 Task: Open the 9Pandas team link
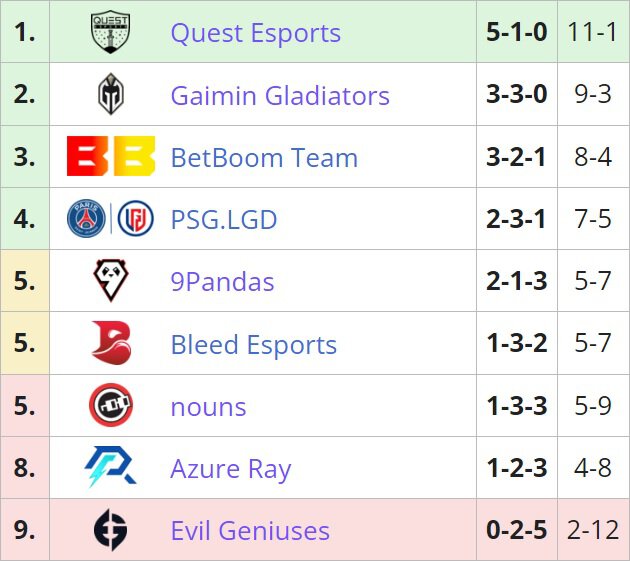[222, 282]
